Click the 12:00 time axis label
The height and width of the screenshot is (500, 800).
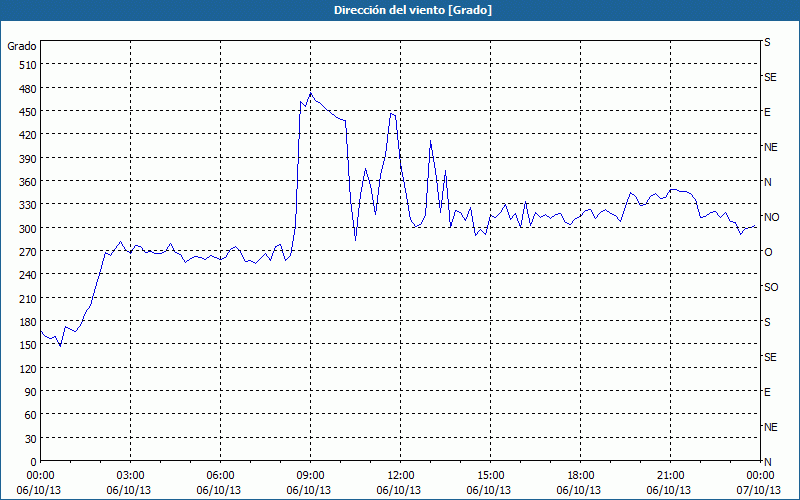401,476
